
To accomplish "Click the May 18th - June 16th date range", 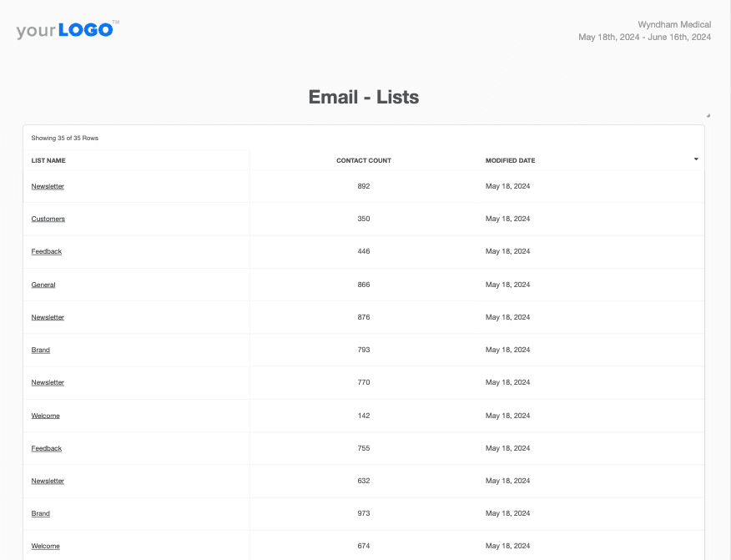I will pos(644,37).
